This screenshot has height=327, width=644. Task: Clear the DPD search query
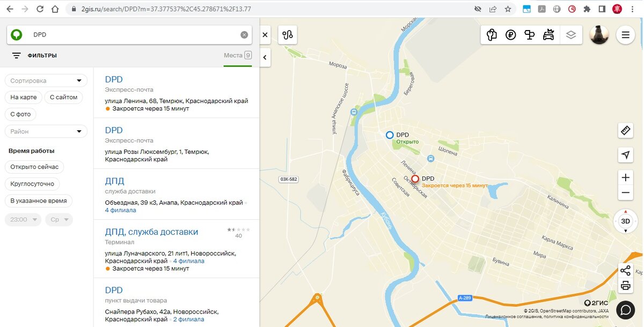(x=244, y=35)
